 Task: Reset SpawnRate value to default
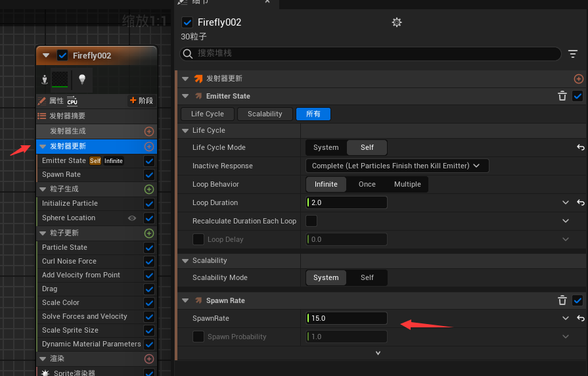tap(581, 318)
